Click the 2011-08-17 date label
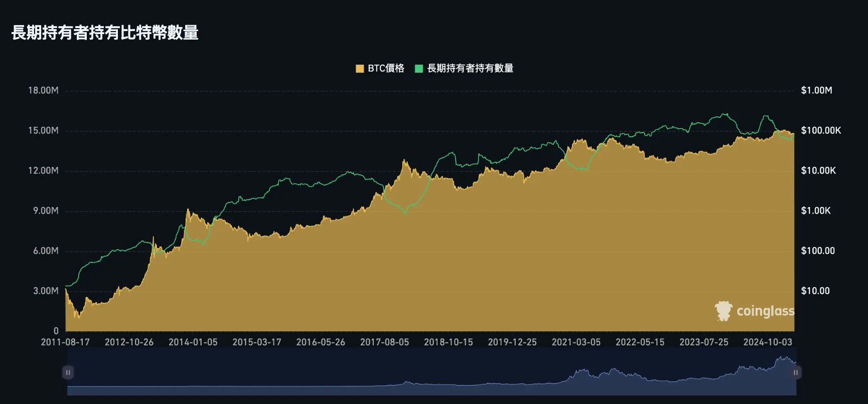The width and height of the screenshot is (868, 404). click(65, 342)
